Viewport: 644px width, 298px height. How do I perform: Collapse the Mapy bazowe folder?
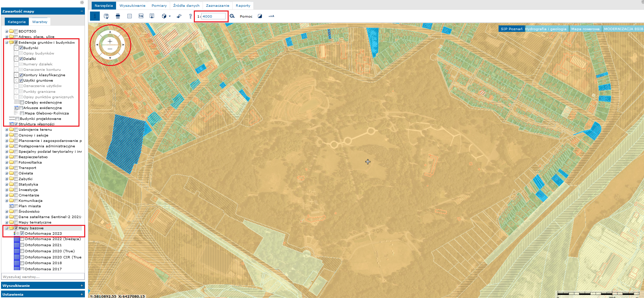point(6,228)
